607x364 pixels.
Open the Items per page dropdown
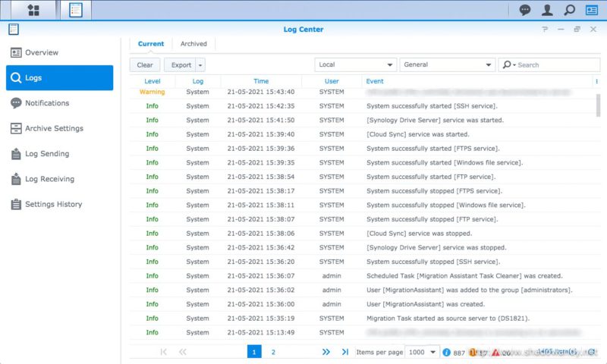[422, 352]
